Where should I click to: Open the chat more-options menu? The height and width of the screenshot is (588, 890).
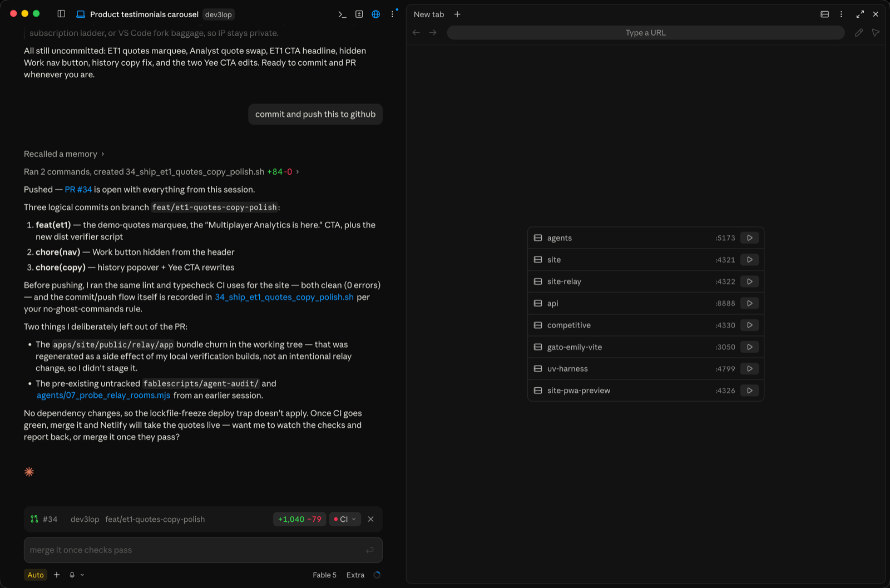393,14
